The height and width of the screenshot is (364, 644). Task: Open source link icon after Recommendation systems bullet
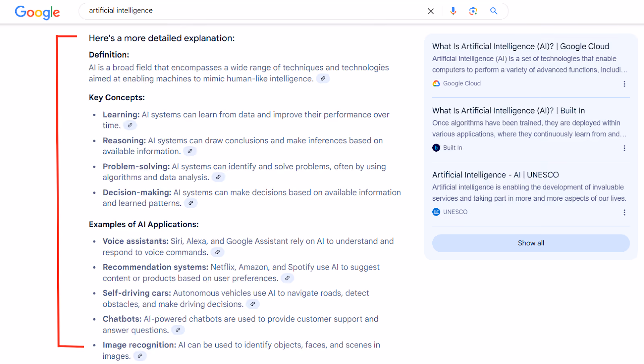pyautogui.click(x=287, y=278)
